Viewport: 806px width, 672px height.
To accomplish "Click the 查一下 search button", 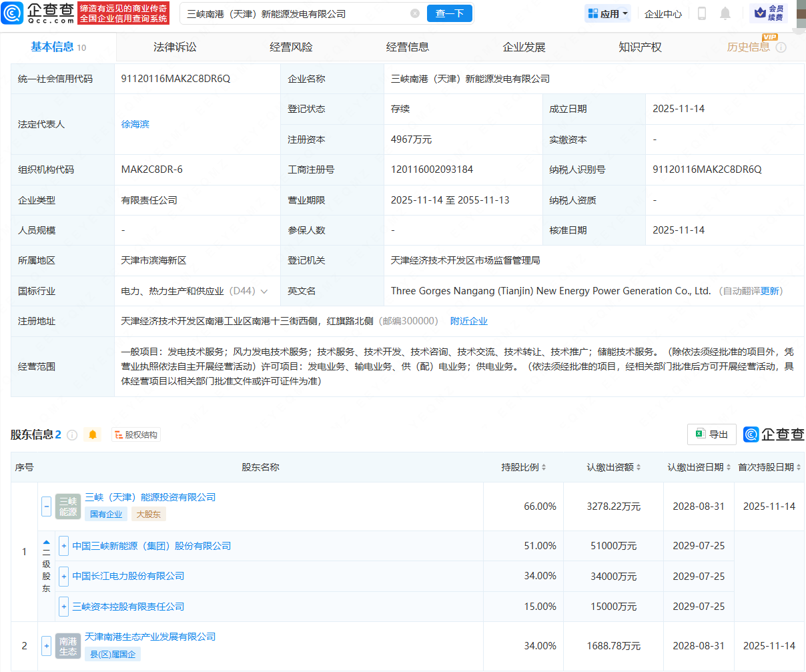I will [449, 13].
